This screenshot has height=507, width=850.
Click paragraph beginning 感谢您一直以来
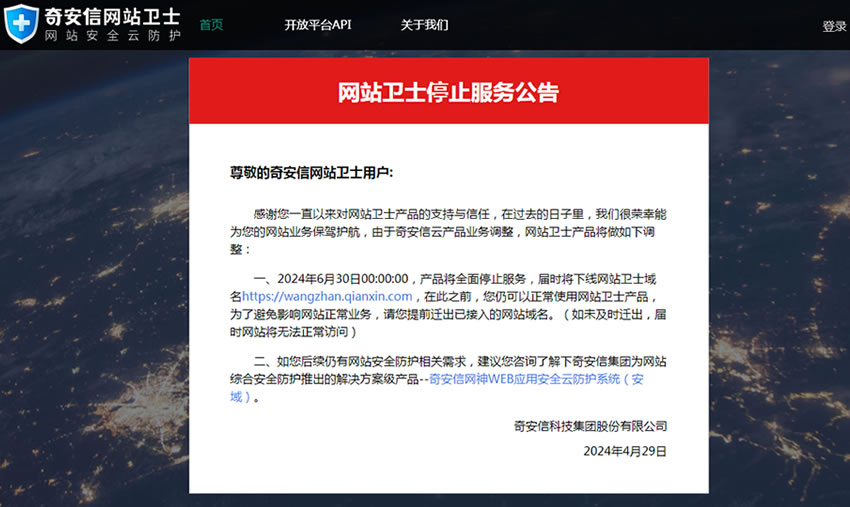tap(448, 232)
